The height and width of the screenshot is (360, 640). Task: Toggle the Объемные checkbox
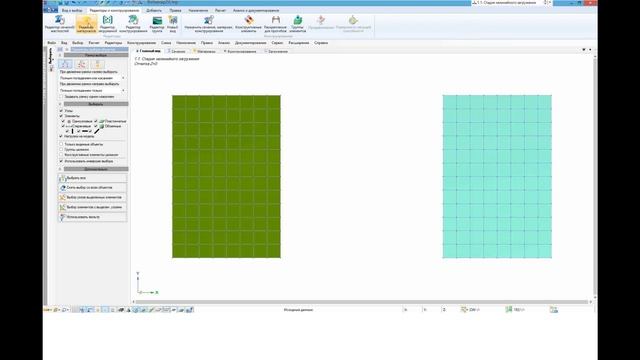[x=96, y=126]
